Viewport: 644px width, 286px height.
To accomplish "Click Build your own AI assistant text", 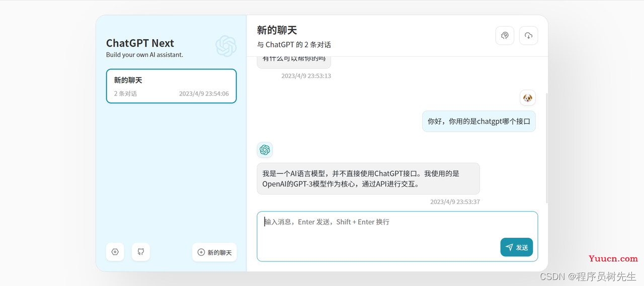I will coord(144,55).
